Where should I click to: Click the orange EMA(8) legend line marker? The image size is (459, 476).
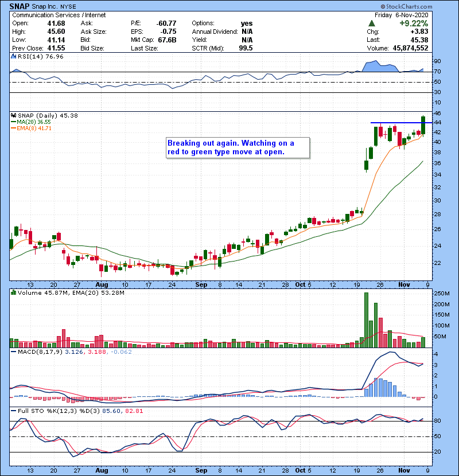pyautogui.click(x=13, y=128)
